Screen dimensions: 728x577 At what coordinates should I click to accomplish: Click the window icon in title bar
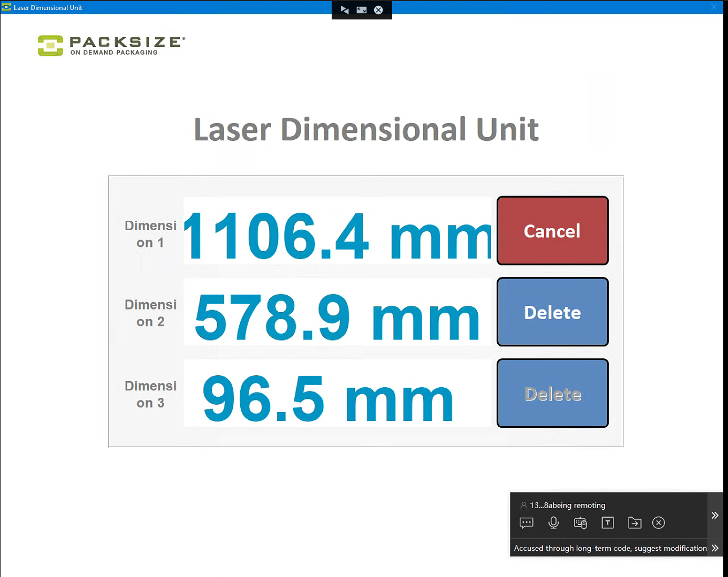(6, 7)
